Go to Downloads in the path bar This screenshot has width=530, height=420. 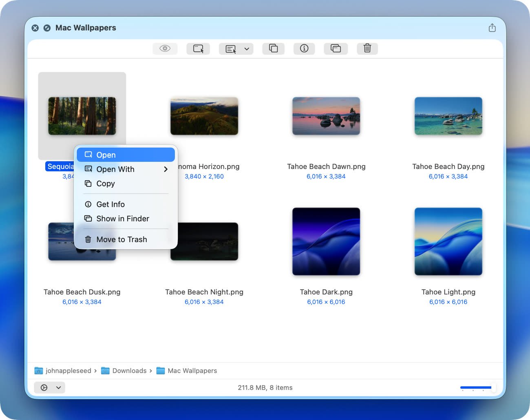pos(129,371)
